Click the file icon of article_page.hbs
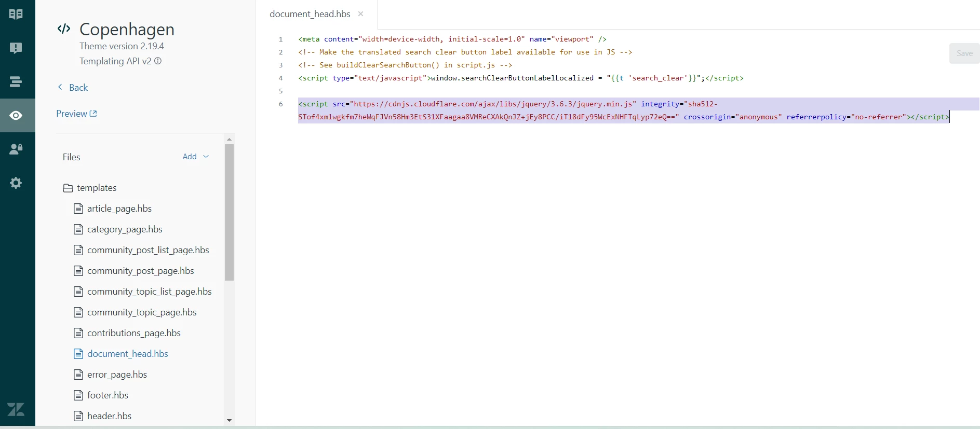Viewport: 980px width, 429px height. pyautogui.click(x=78, y=209)
